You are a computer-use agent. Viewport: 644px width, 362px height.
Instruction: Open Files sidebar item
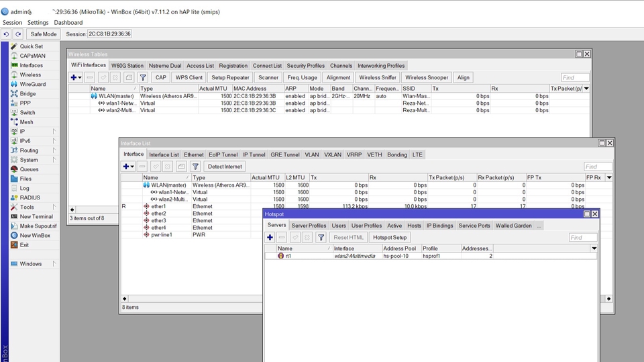25,179
